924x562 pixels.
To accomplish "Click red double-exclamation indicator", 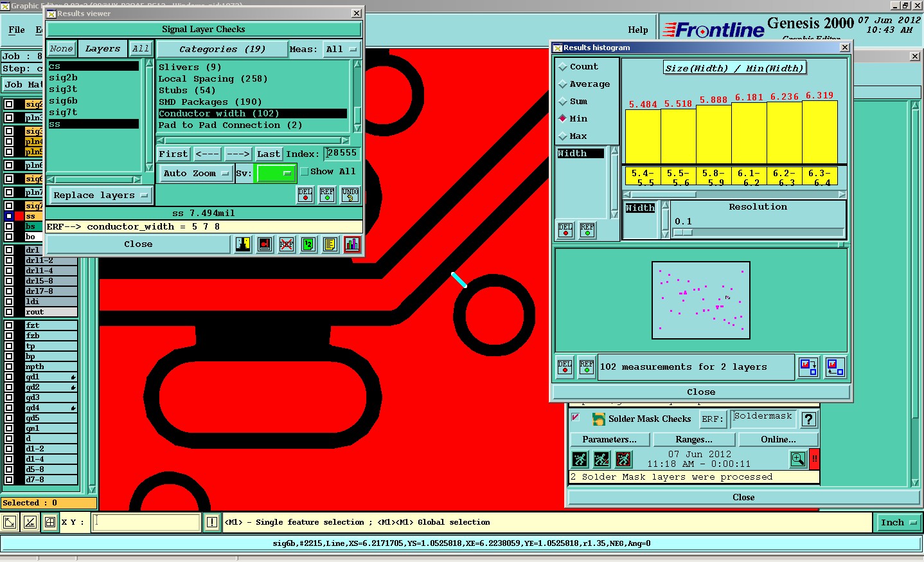I will tap(814, 459).
